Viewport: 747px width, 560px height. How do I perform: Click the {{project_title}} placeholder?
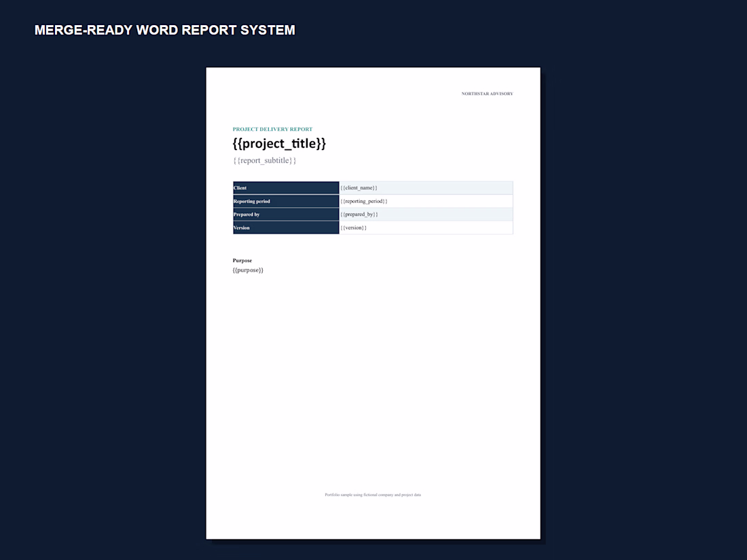tap(279, 143)
